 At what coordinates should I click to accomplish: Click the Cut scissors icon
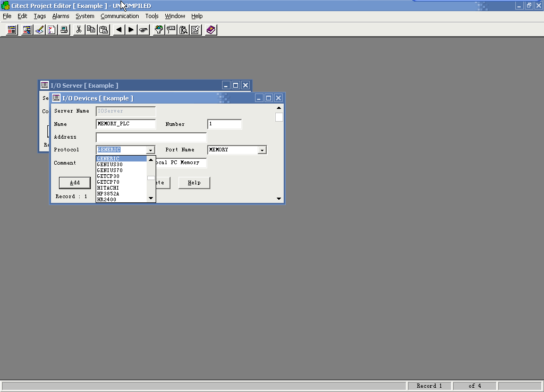pyautogui.click(x=79, y=30)
